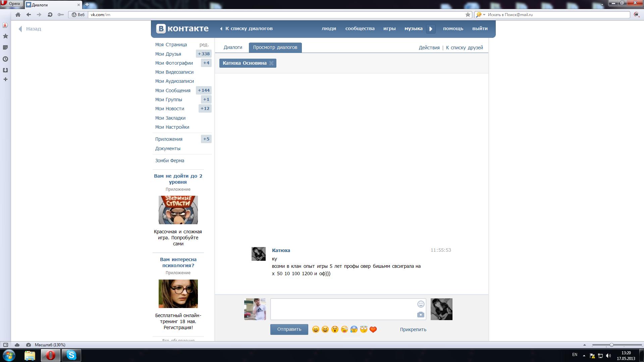Bookmark page with star in address bar

pyautogui.click(x=468, y=15)
